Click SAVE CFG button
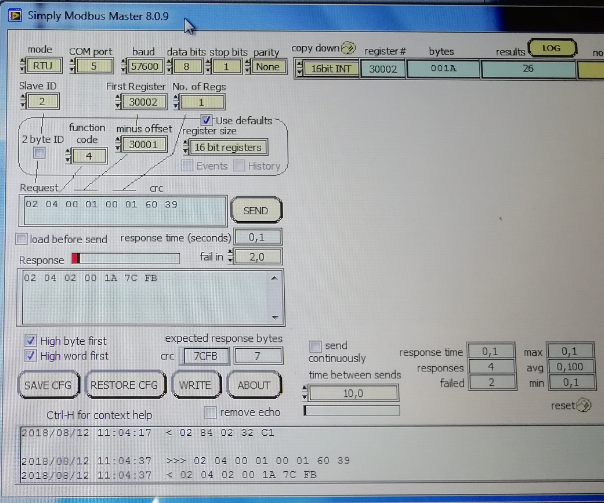This screenshot has width=604, height=503. 48,384
